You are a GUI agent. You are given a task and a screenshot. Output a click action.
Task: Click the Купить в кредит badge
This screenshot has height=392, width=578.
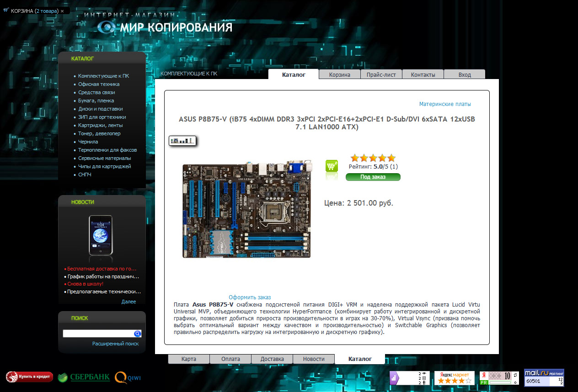tap(29, 377)
